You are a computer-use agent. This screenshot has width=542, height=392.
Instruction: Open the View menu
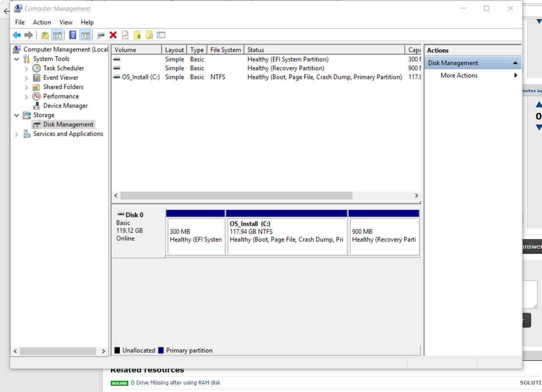(x=66, y=22)
